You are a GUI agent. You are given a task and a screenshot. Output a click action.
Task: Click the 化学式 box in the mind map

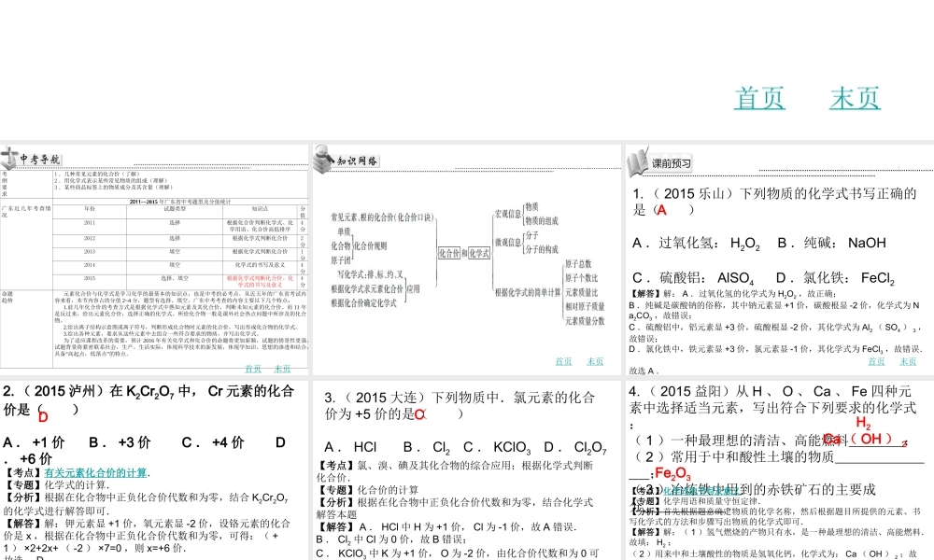pyautogui.click(x=479, y=253)
